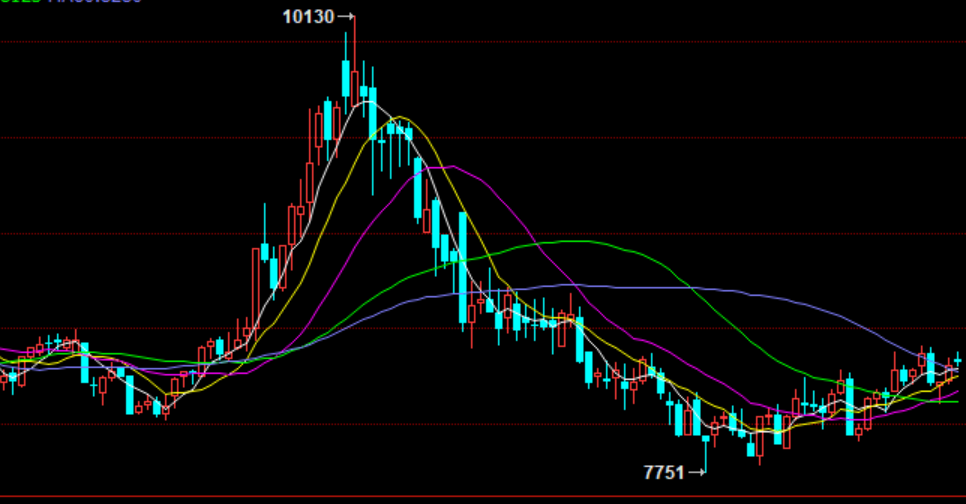Click the arrow beside the 7751 label

click(697, 471)
